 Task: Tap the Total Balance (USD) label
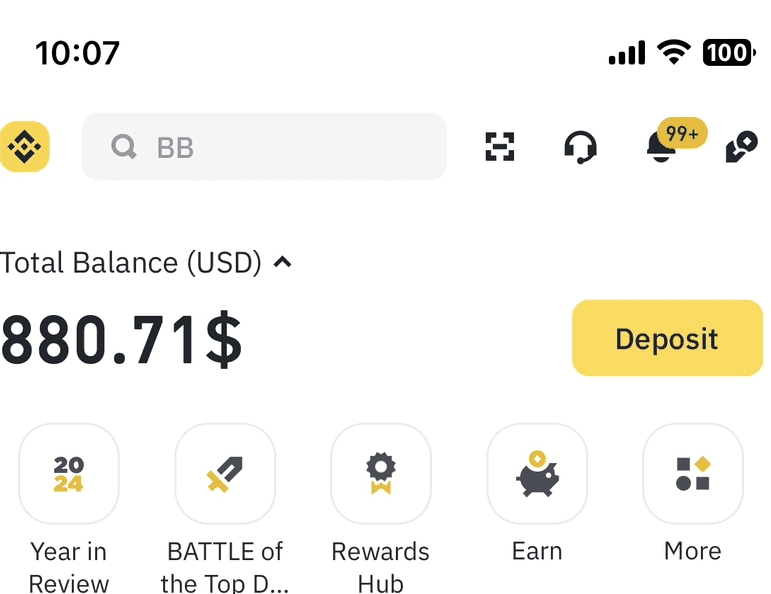tap(131, 263)
